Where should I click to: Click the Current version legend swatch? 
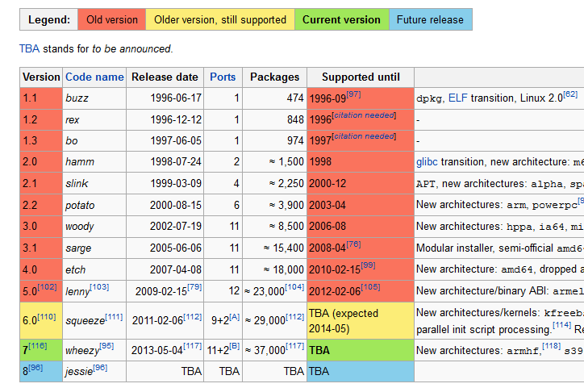pos(341,19)
